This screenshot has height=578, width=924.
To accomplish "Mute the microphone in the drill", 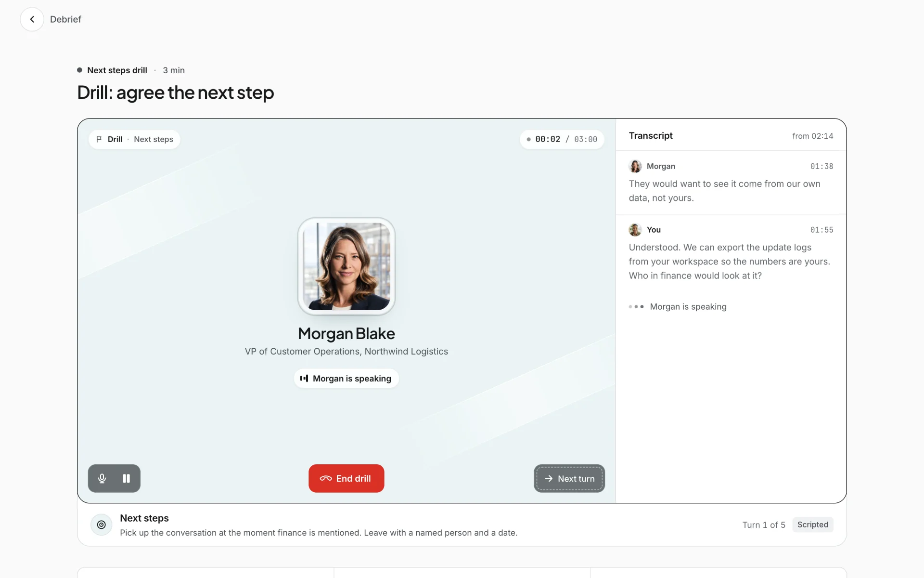I will (102, 478).
